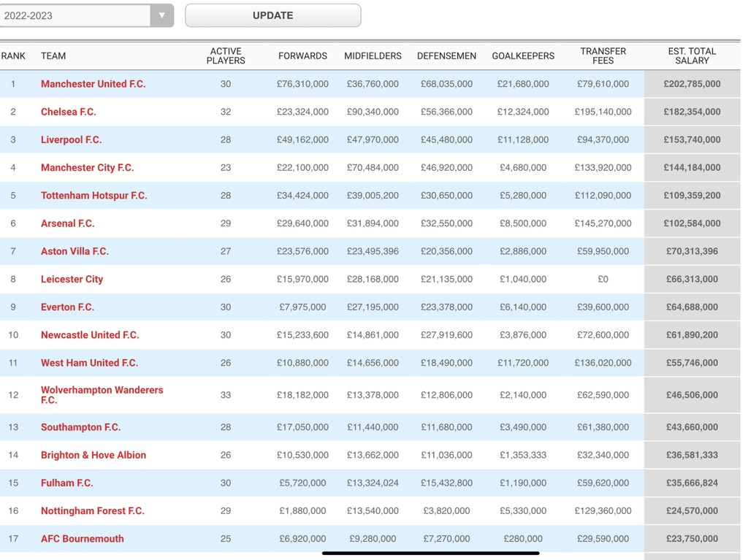Select Wolverhampton active players count 33

226,395
